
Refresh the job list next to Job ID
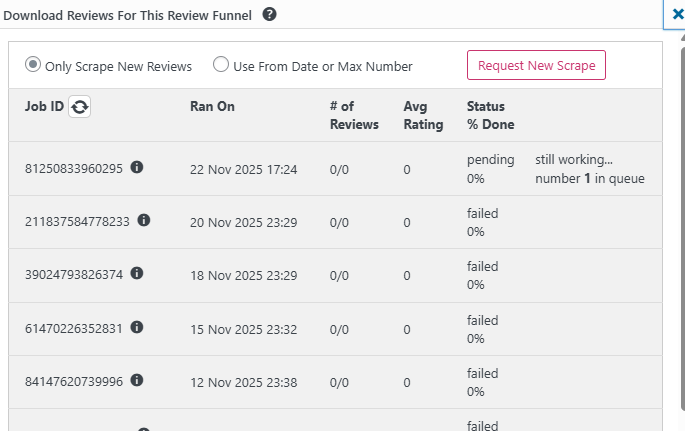click(x=79, y=107)
